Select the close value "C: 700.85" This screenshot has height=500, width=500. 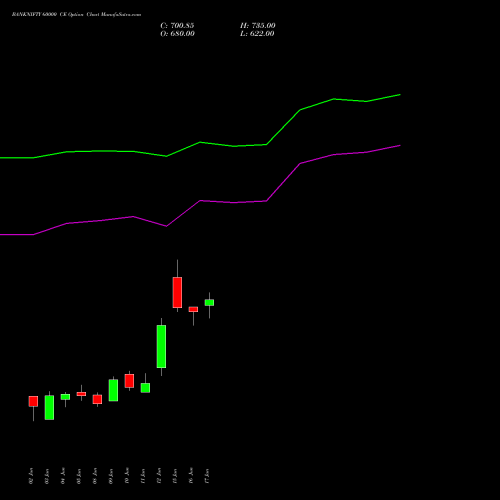177,26
